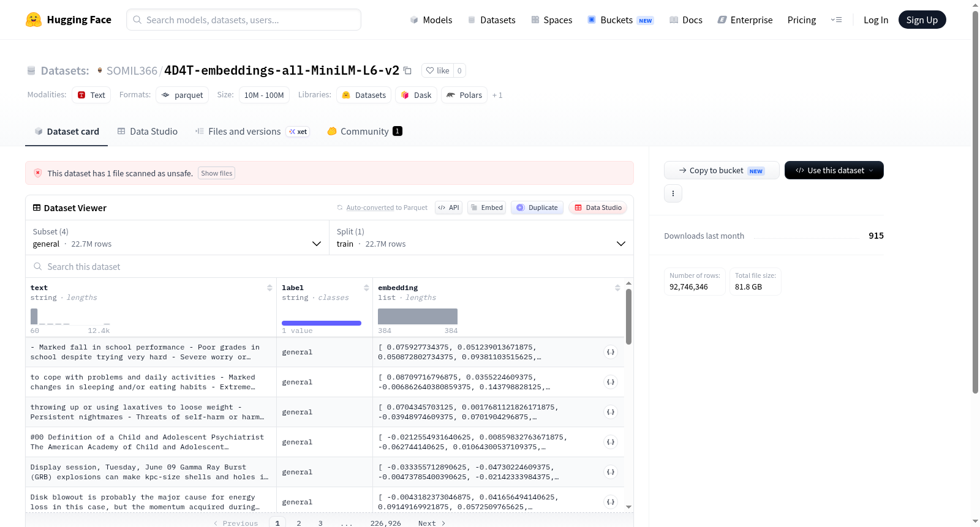Click the Datasets breadcrumb label
The image size is (980, 527).
(x=65, y=70)
